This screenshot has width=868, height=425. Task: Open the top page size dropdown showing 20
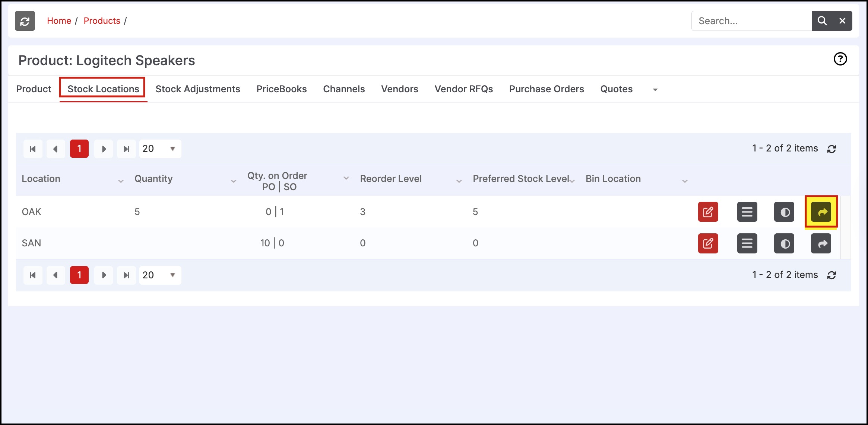[x=160, y=149]
